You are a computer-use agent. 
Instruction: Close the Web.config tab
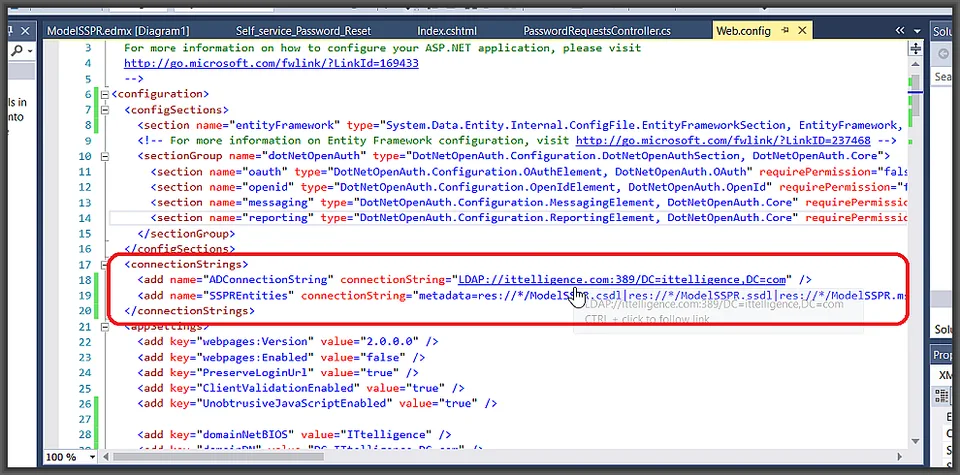tap(803, 31)
